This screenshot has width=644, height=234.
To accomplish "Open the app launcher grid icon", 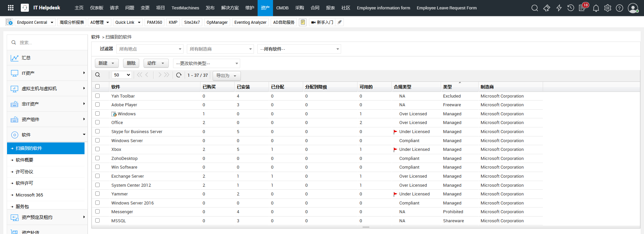I will click(11, 8).
